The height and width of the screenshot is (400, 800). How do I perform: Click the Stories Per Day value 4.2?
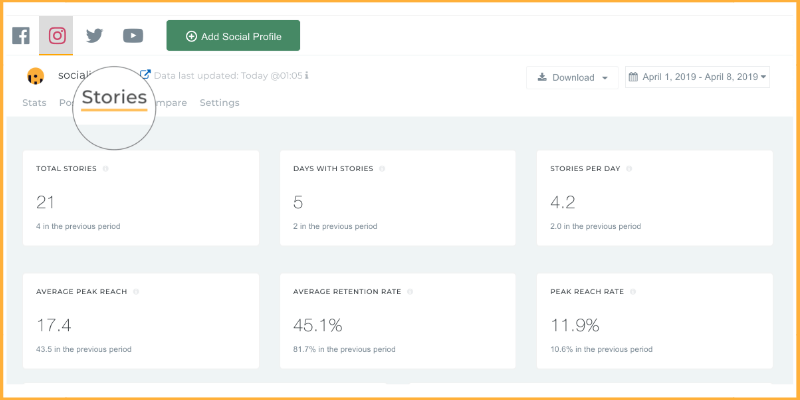point(563,202)
